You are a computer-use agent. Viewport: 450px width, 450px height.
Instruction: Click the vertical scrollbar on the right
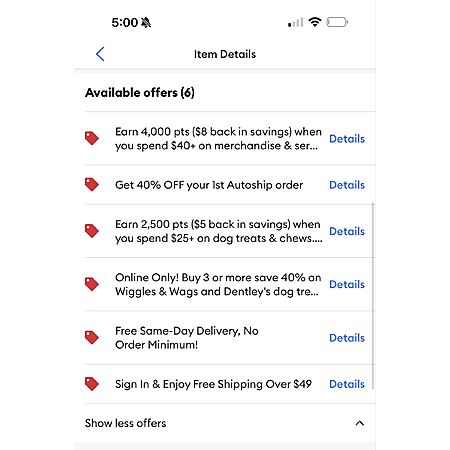click(x=373, y=295)
